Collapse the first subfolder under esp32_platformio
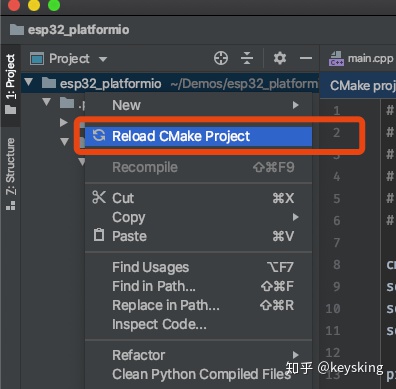The height and width of the screenshot is (389, 396). pyautogui.click(x=47, y=102)
